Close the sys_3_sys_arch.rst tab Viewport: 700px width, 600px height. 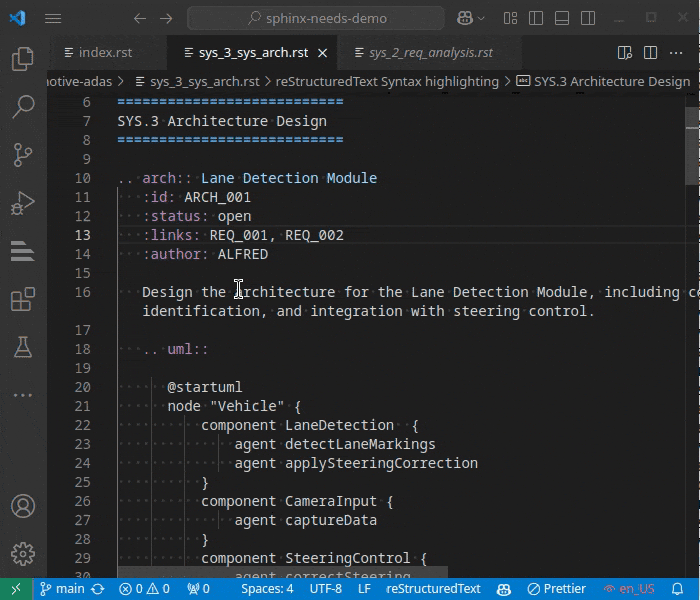click(322, 53)
